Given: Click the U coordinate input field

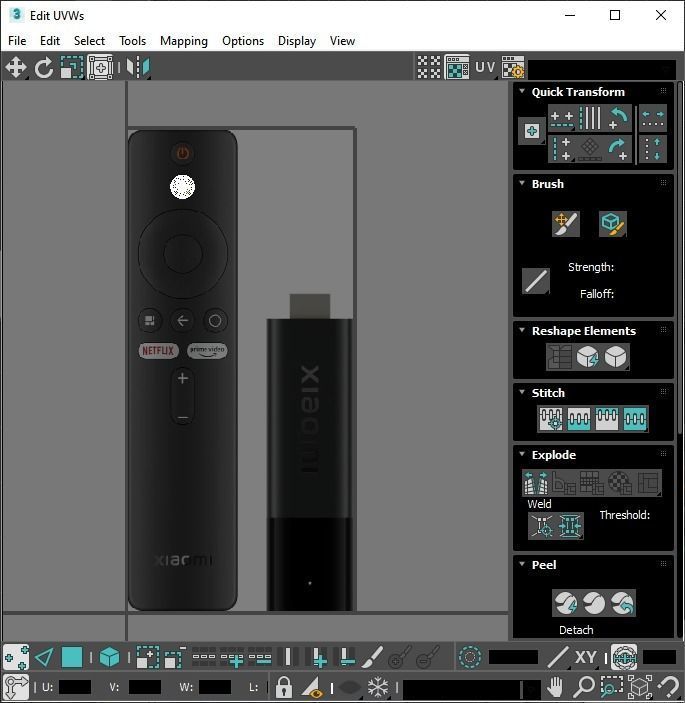Looking at the screenshot, I should (x=75, y=687).
